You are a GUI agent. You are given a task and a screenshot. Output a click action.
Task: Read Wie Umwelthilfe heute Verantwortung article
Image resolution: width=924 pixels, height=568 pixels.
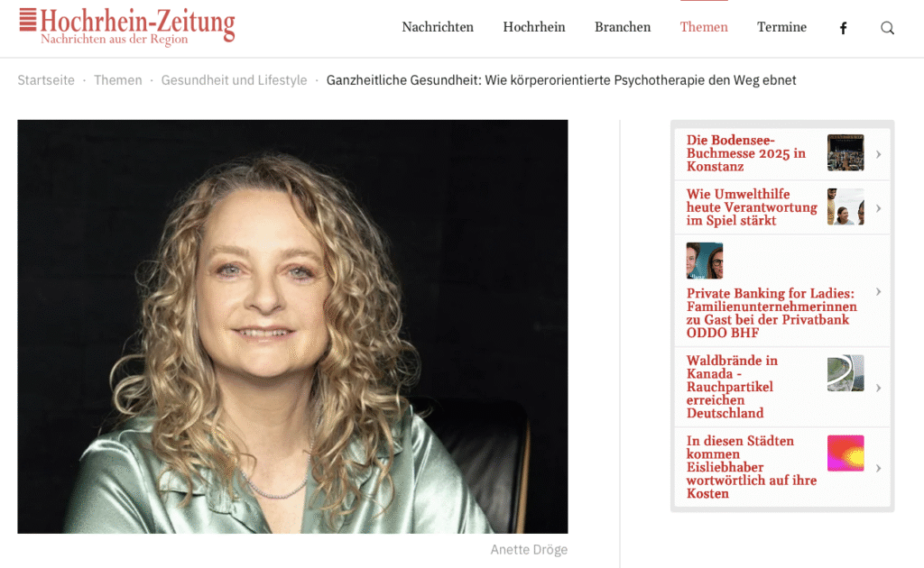click(752, 207)
